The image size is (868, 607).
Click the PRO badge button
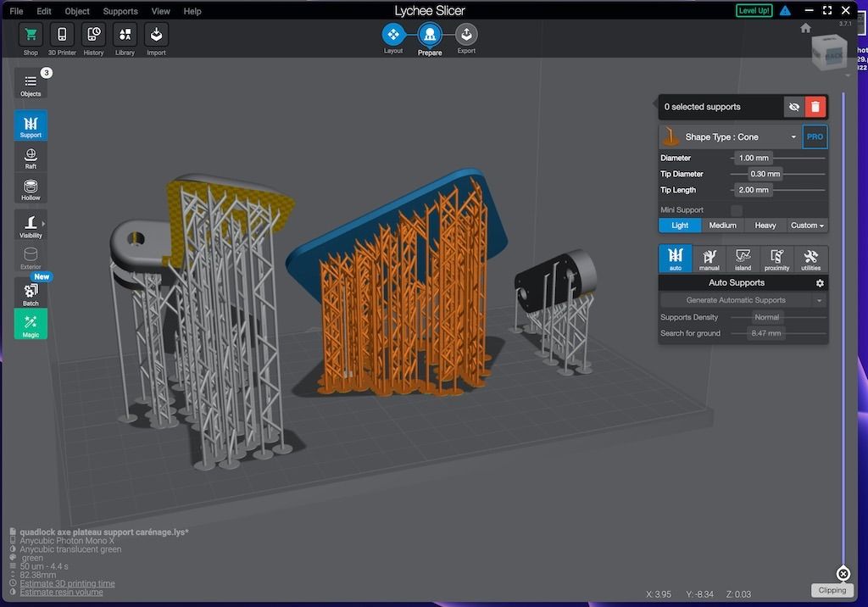pos(815,136)
